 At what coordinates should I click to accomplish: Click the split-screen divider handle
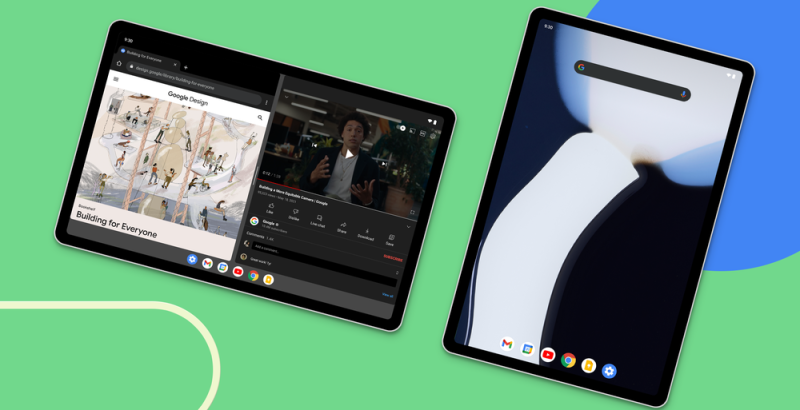pyautogui.click(x=255, y=176)
